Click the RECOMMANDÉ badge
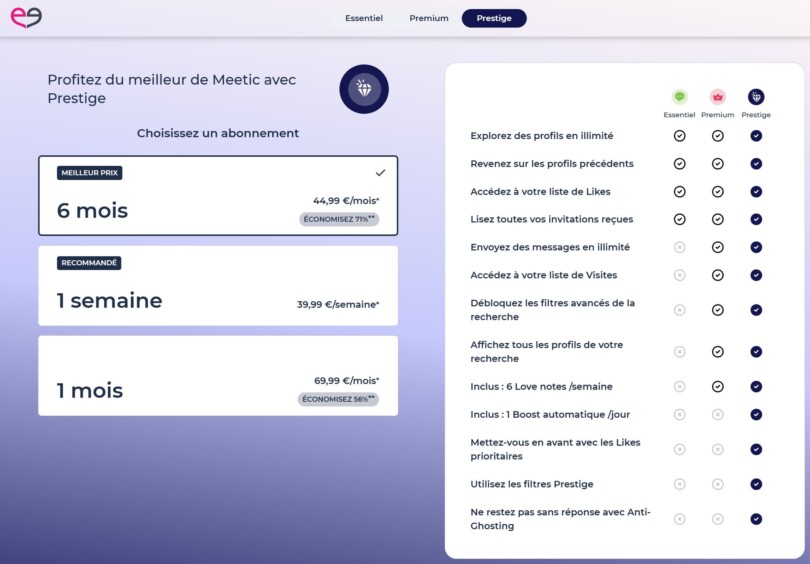This screenshot has height=564, width=810. click(x=89, y=263)
